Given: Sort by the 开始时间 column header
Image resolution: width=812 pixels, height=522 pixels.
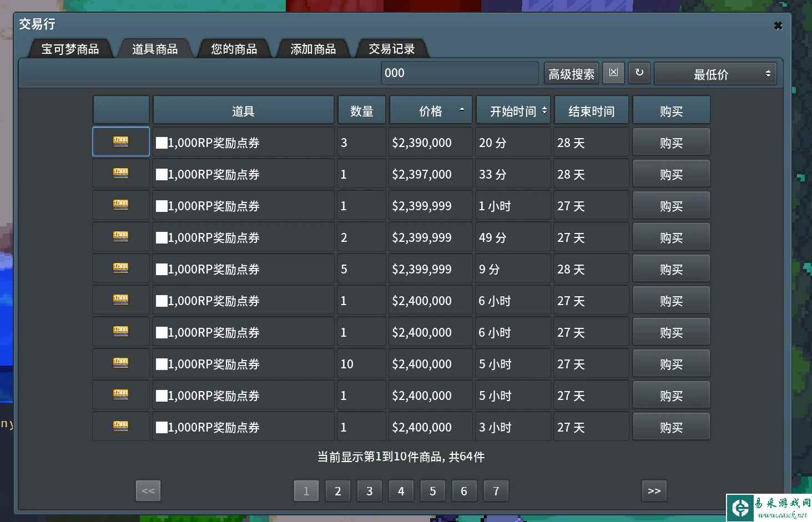Looking at the screenshot, I should pyautogui.click(x=513, y=110).
